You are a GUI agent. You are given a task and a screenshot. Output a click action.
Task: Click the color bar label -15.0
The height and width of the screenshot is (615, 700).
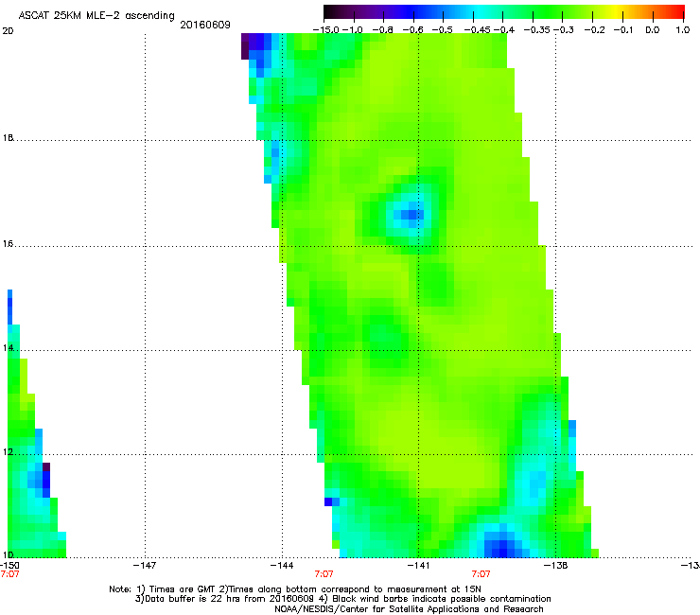pos(326,30)
